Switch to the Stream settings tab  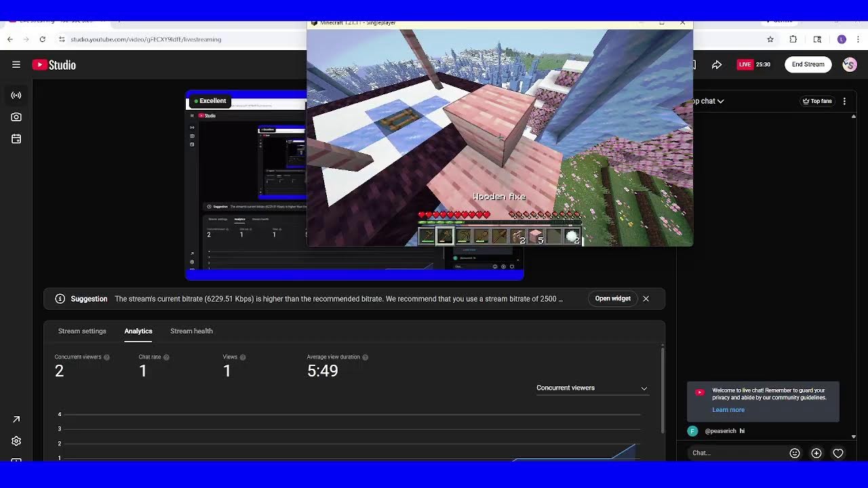point(82,331)
